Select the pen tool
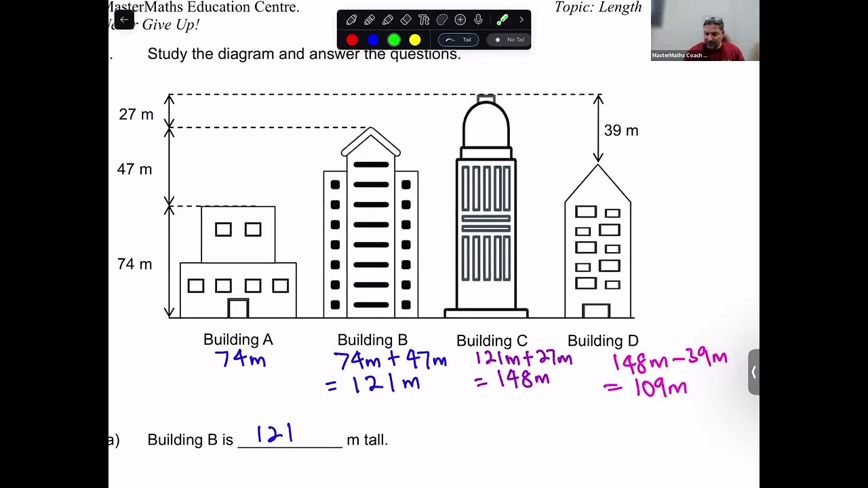 (351, 20)
